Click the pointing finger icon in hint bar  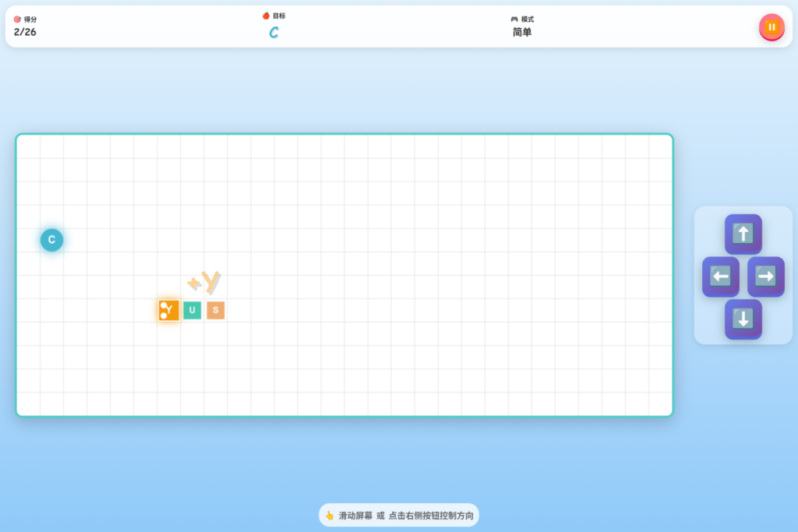(x=329, y=516)
